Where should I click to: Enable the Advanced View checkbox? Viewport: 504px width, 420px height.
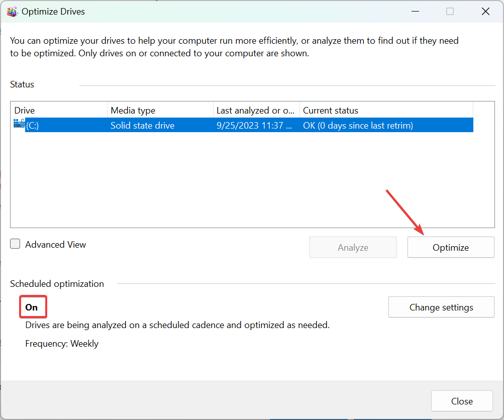pos(15,244)
